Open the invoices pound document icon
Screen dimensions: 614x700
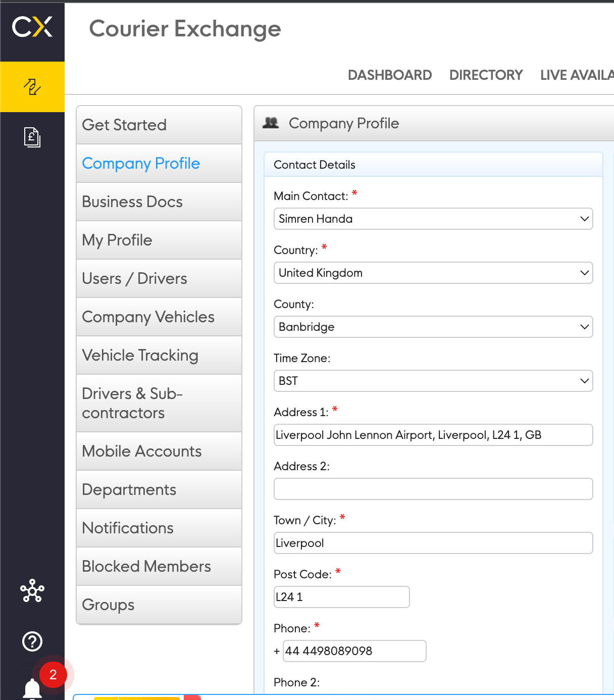32,137
